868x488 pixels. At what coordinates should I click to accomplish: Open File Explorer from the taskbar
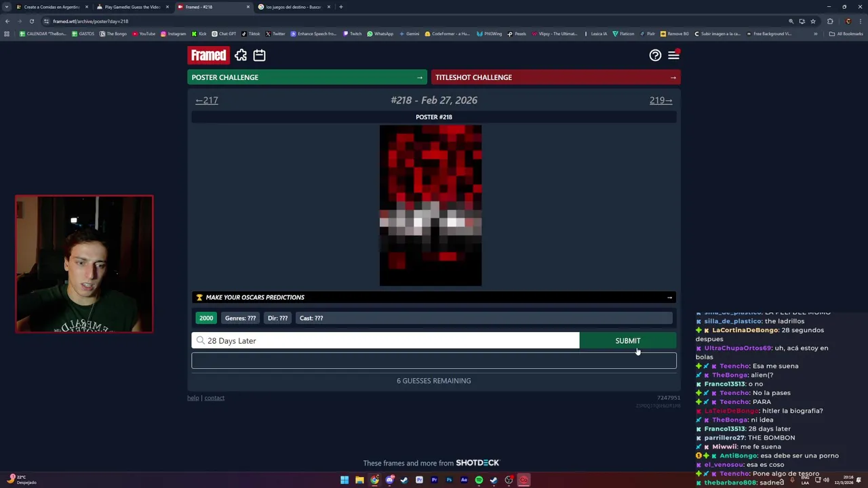coord(359,480)
